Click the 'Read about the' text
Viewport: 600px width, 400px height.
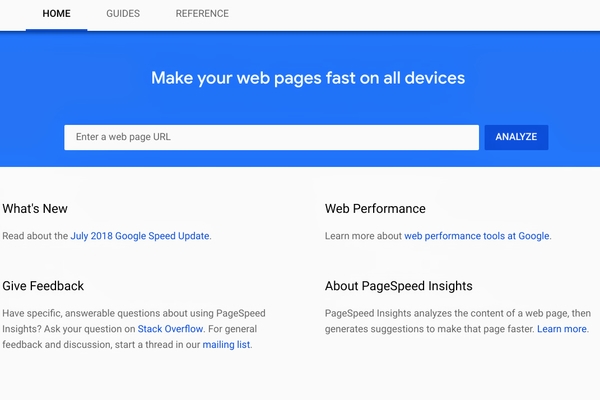(x=35, y=236)
